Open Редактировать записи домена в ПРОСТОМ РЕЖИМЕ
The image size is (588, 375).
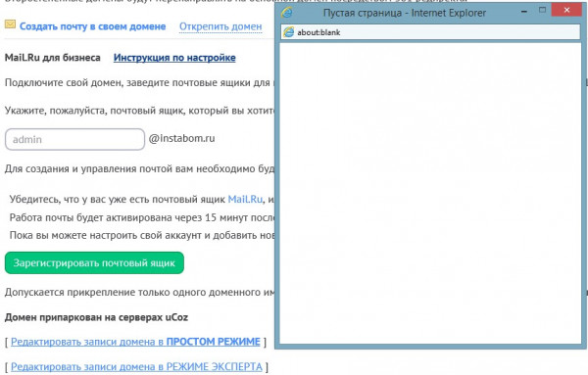[135, 342]
